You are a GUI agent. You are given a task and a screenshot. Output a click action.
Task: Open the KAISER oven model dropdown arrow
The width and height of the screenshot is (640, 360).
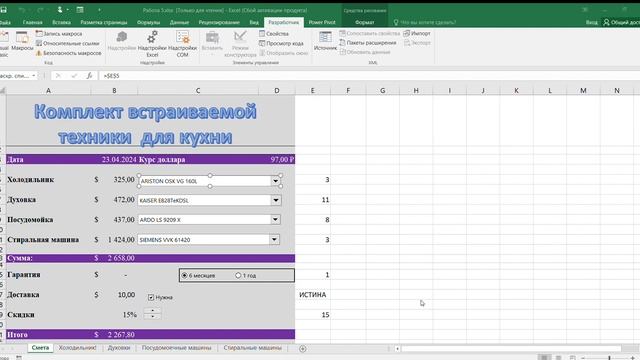coord(276,200)
